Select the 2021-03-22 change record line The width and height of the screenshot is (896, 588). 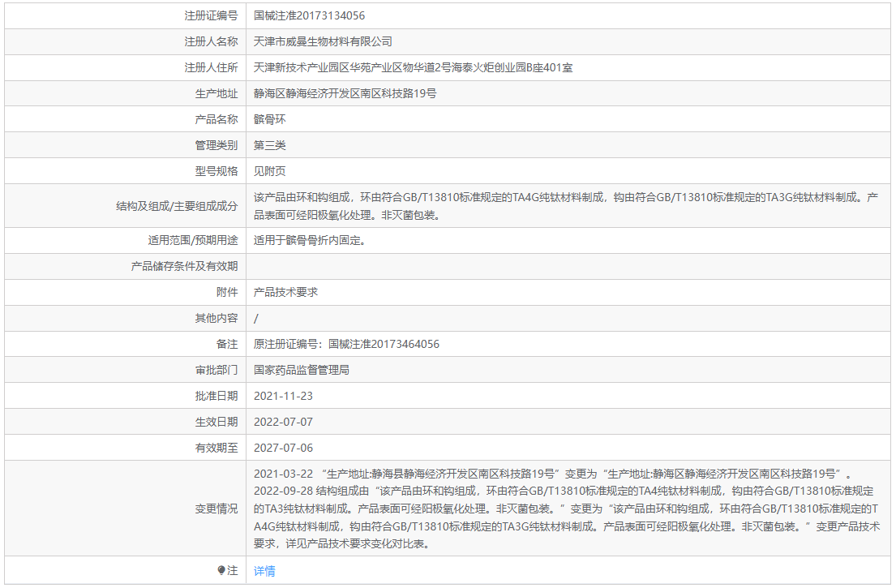[553, 474]
